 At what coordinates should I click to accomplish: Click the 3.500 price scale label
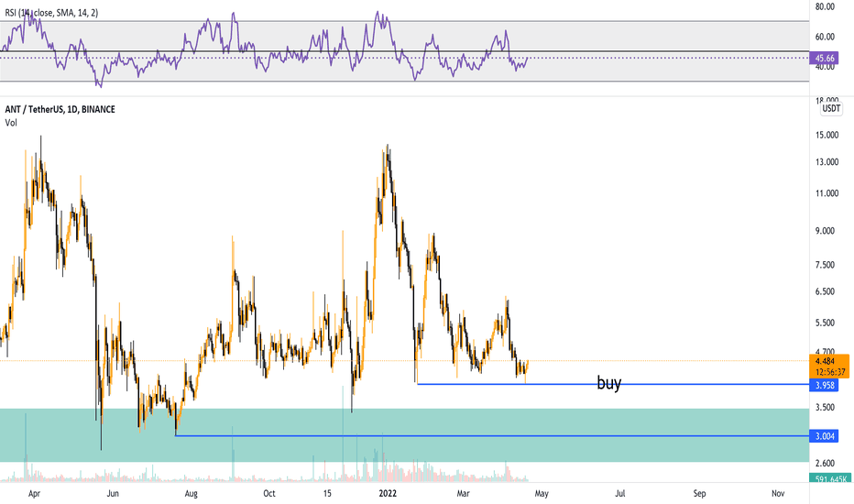click(x=825, y=408)
